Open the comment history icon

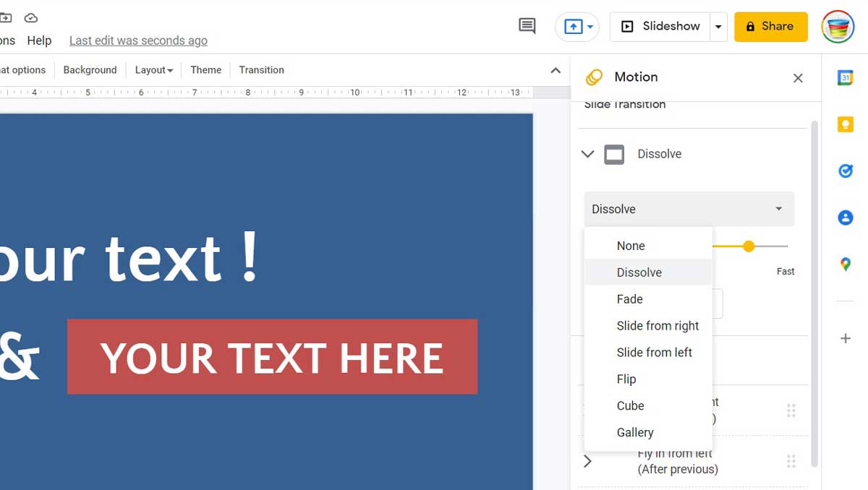click(527, 25)
